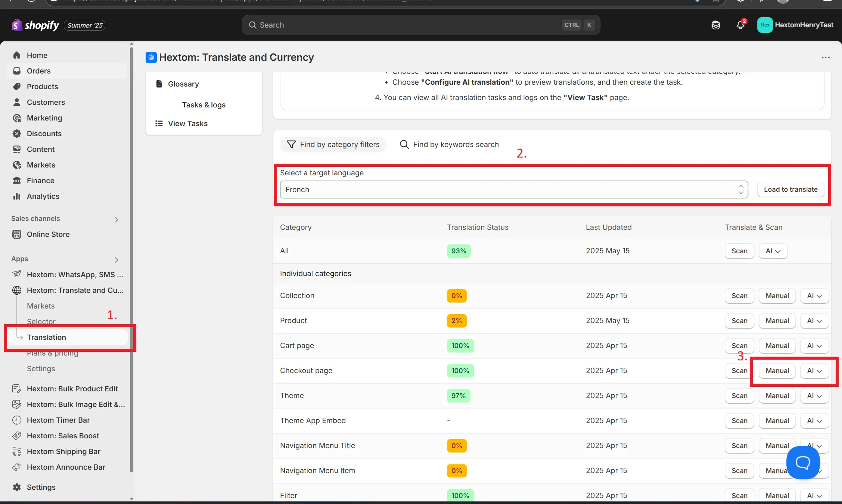Expand the AI dropdown for All row
The width and height of the screenshot is (842, 504).
point(773,251)
